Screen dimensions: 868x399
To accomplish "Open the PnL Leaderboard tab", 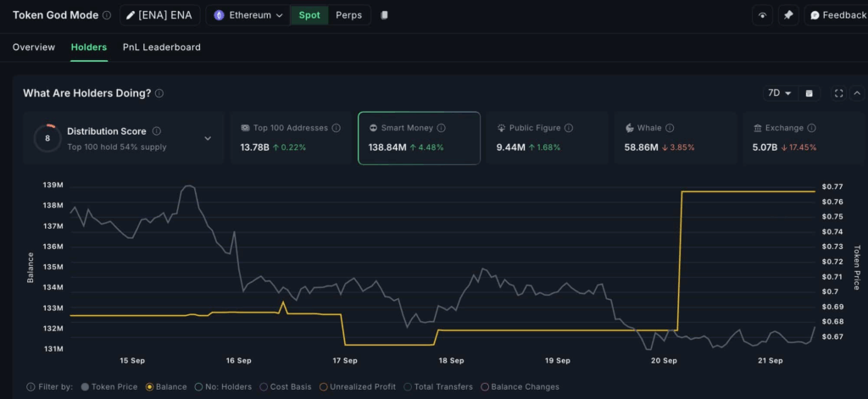I will click(162, 47).
